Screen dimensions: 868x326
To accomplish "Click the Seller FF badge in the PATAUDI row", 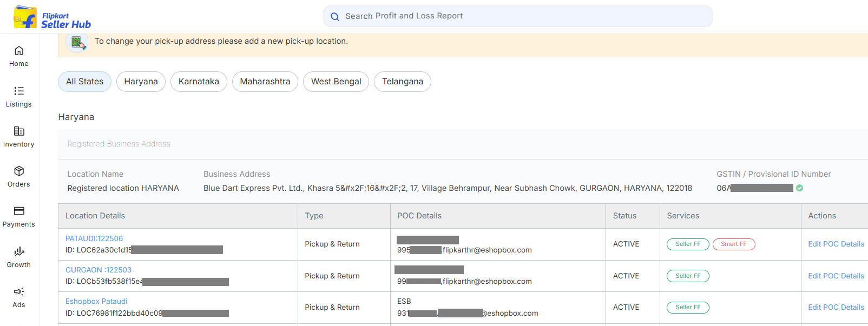I will click(688, 244).
